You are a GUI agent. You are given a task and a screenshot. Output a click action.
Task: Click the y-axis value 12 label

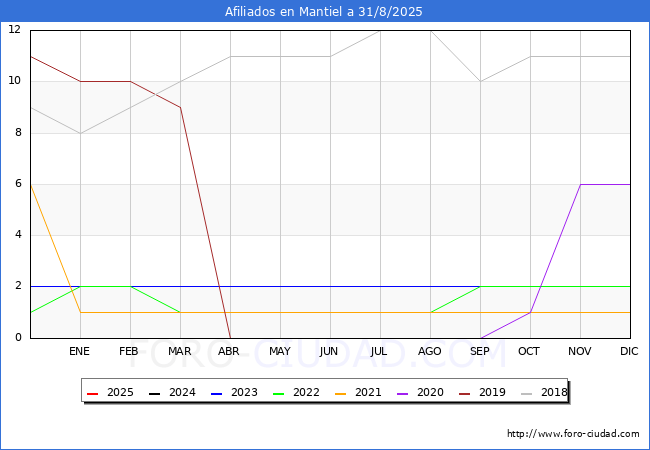[15, 30]
